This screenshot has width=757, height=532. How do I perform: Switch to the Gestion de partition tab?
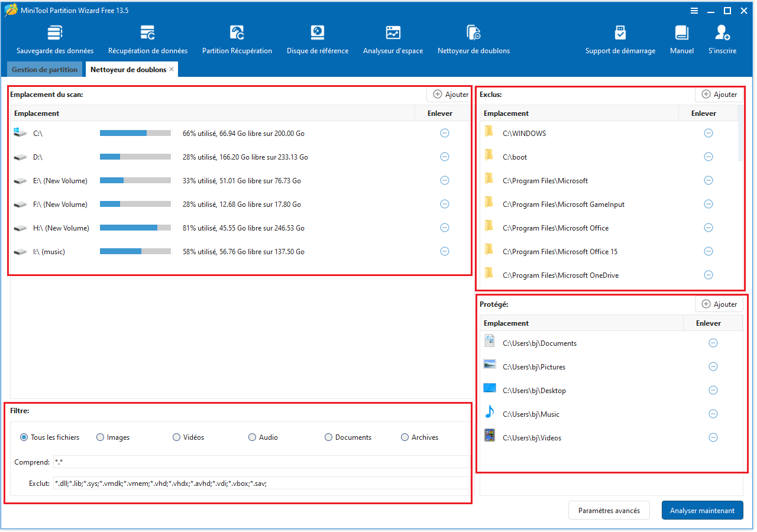[x=44, y=69]
